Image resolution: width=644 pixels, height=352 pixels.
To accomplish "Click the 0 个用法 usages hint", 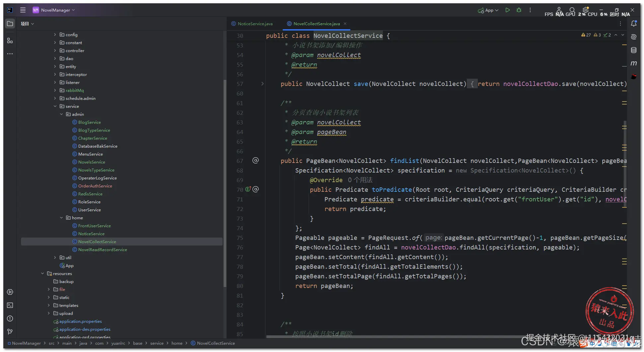I will 360,180.
